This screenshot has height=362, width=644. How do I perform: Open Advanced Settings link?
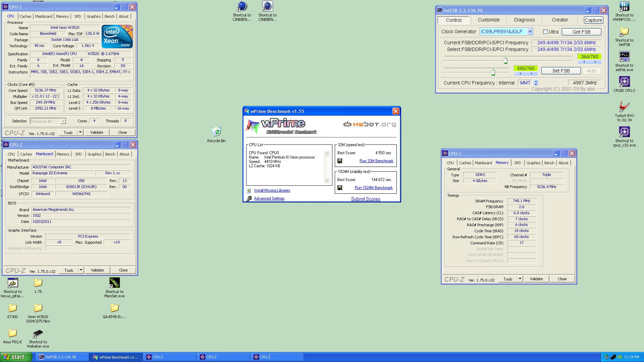coord(269,198)
